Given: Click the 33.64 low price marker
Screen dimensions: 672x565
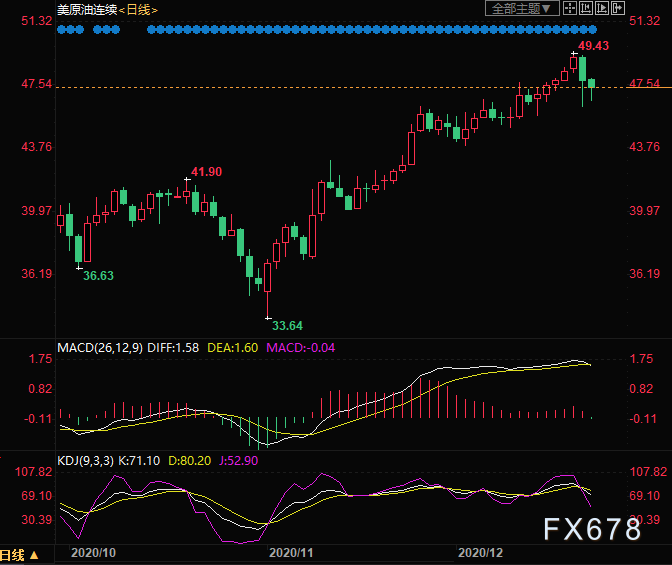Looking at the screenshot, I should pyautogui.click(x=287, y=325).
